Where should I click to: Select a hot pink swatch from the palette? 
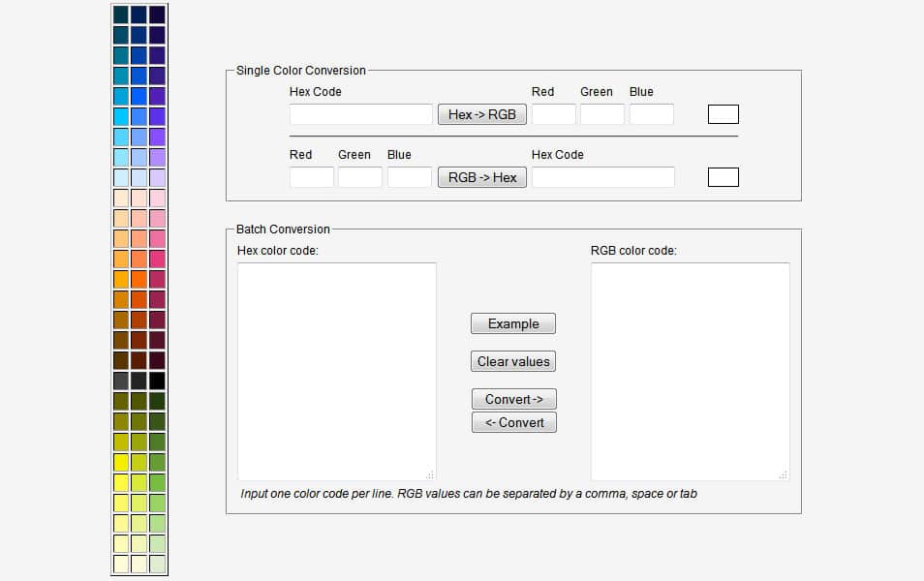tap(157, 257)
